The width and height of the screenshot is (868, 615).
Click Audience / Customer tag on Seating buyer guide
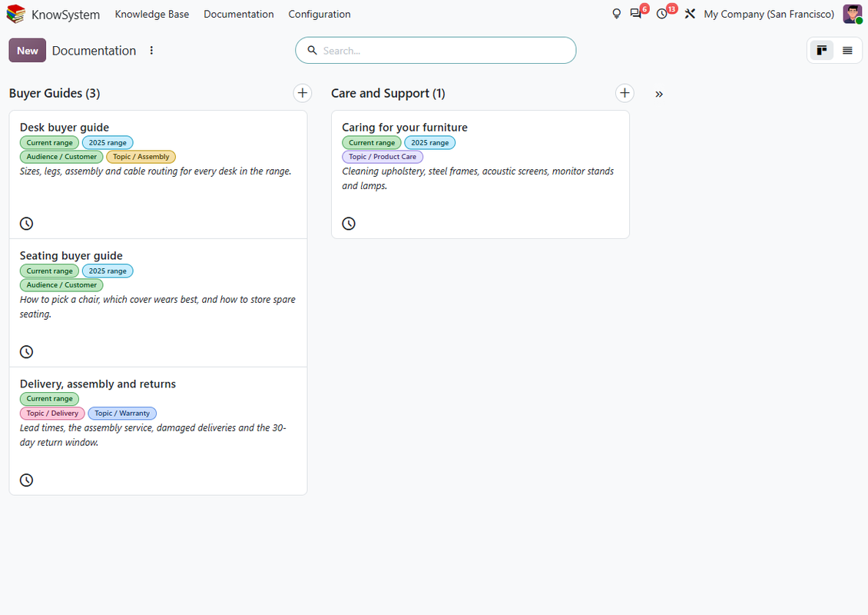click(x=61, y=284)
